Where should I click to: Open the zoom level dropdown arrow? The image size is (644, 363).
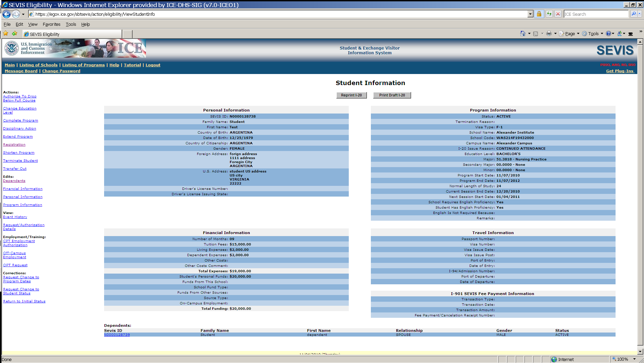coord(634,359)
